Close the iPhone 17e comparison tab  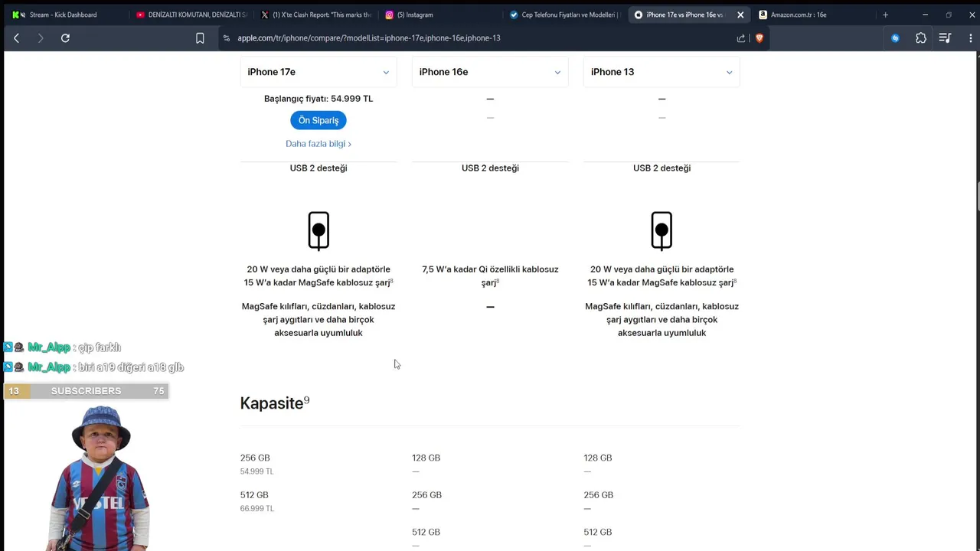coord(740,15)
